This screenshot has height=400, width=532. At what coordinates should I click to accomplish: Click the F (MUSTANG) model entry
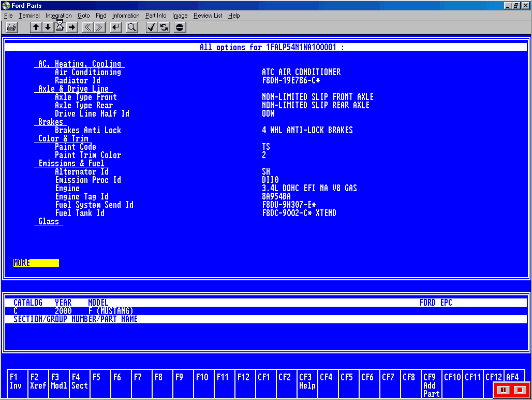[111, 311]
